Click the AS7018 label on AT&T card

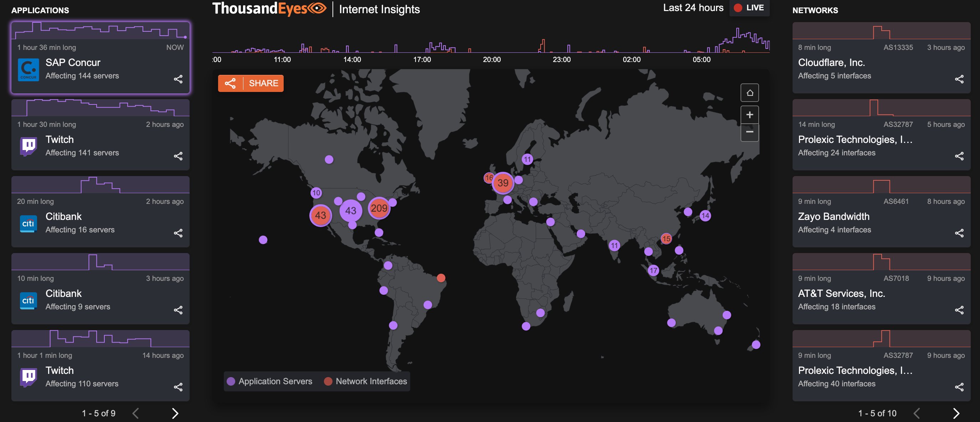896,279
